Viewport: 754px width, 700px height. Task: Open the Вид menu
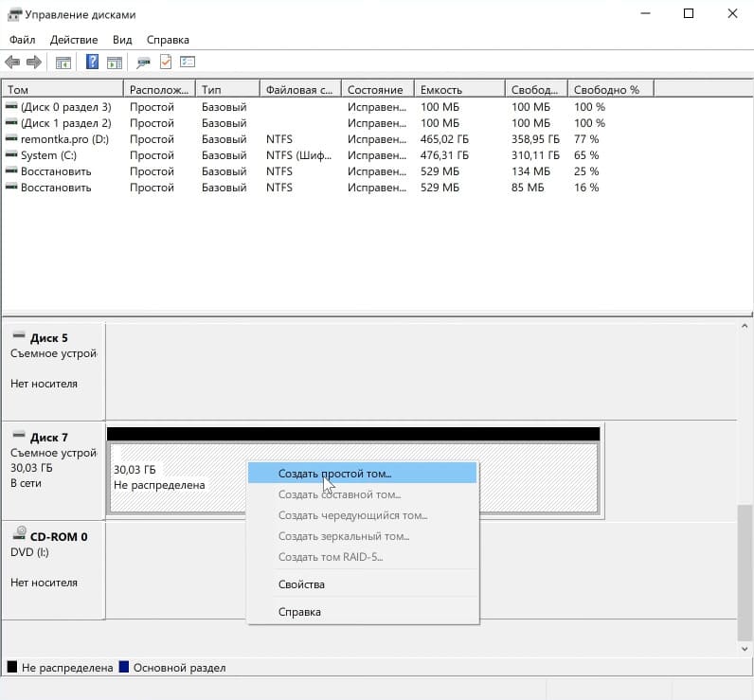(122, 40)
